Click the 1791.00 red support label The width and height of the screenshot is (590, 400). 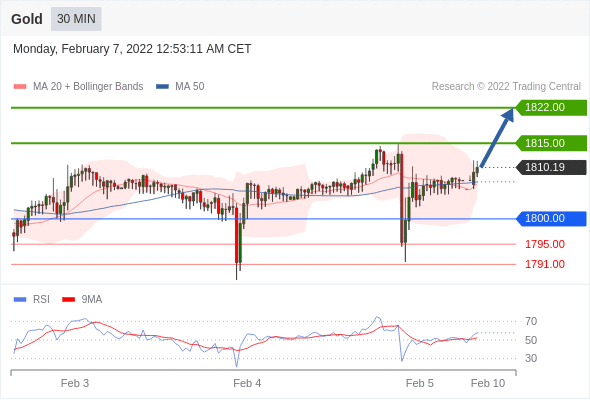[x=544, y=264]
